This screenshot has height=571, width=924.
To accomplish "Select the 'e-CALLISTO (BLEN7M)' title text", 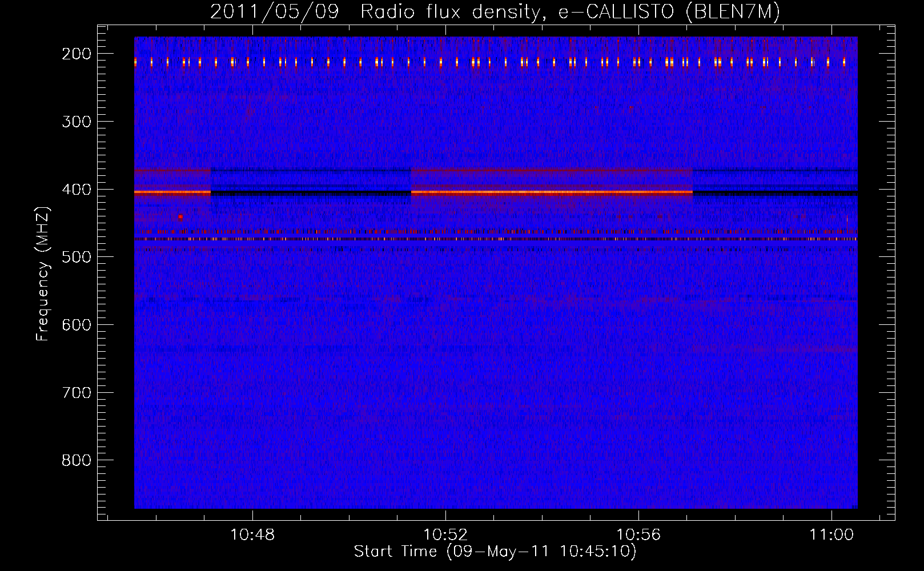I will (x=669, y=12).
